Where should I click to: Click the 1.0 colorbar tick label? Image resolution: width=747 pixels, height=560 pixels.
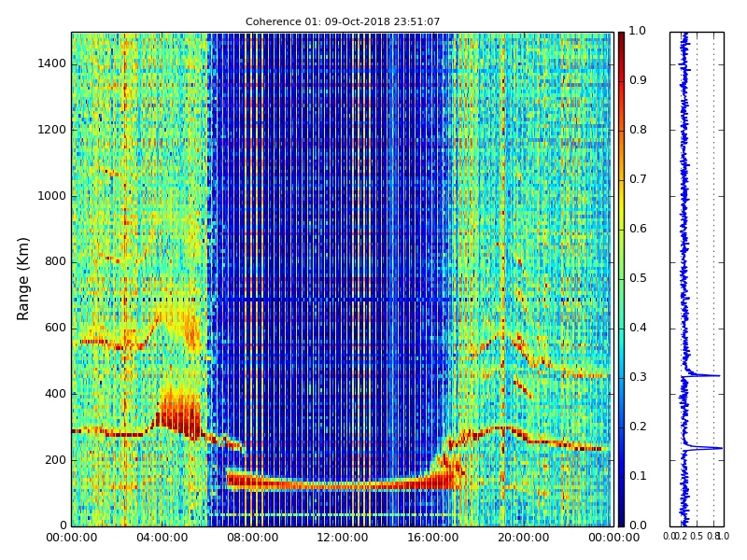638,31
